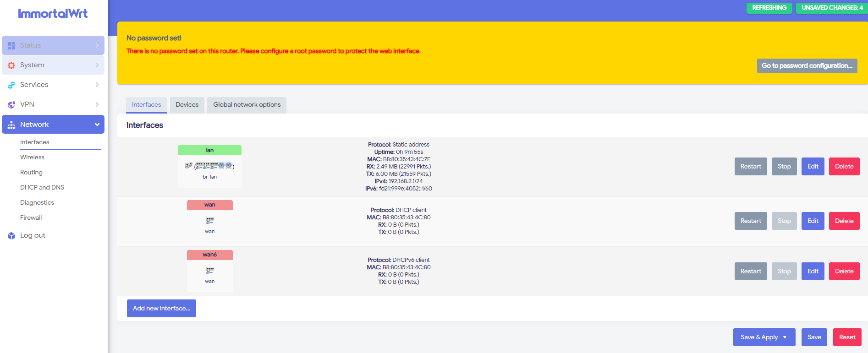Image resolution: width=868 pixels, height=353 pixels.
Task: Click the Unsaved Changes indicator badge
Action: [x=832, y=8]
